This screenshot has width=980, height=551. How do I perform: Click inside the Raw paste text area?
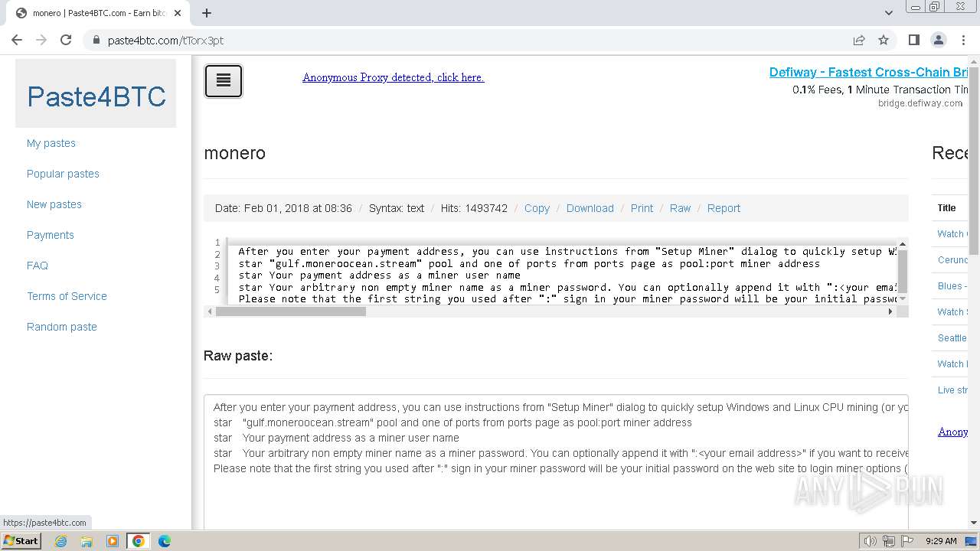[556, 462]
